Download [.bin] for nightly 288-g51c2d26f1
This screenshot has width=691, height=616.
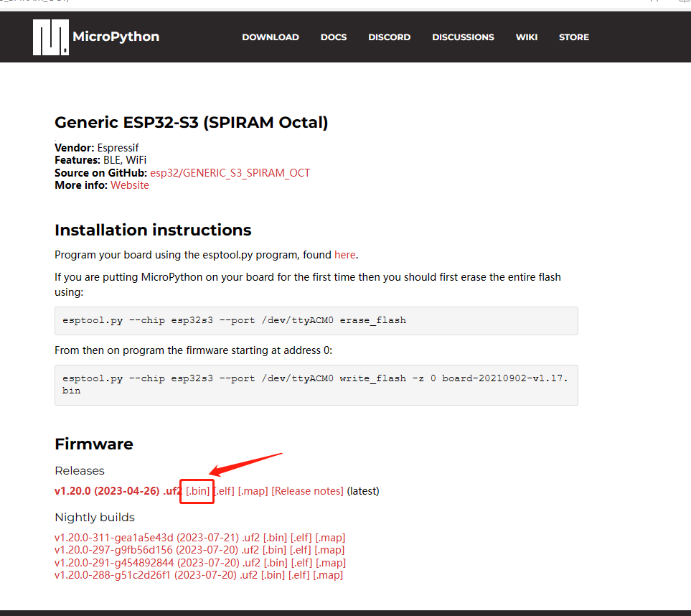273,575
